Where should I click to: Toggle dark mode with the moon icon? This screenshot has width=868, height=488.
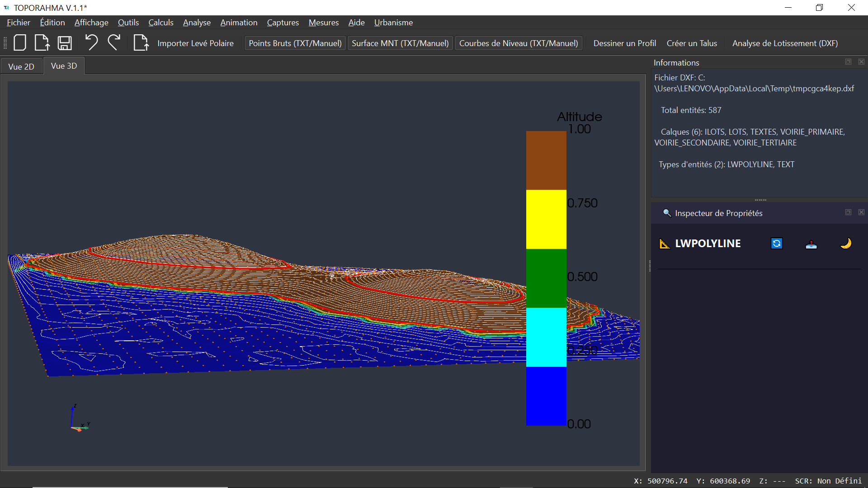(845, 244)
